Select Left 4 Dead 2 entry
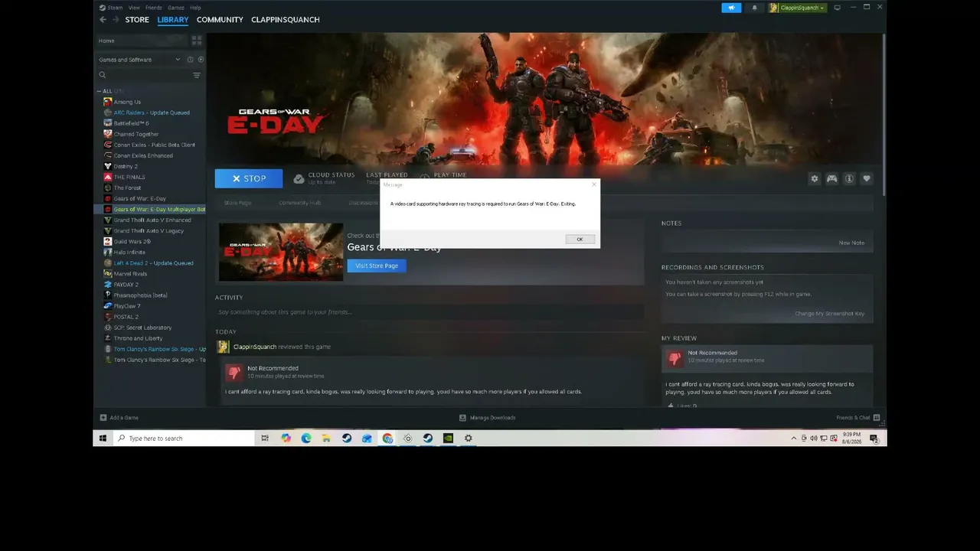The image size is (980, 551). (x=153, y=262)
